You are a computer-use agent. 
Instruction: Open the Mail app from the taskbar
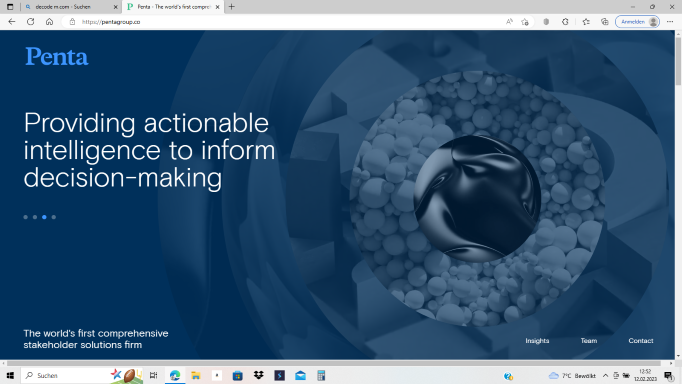click(x=300, y=375)
